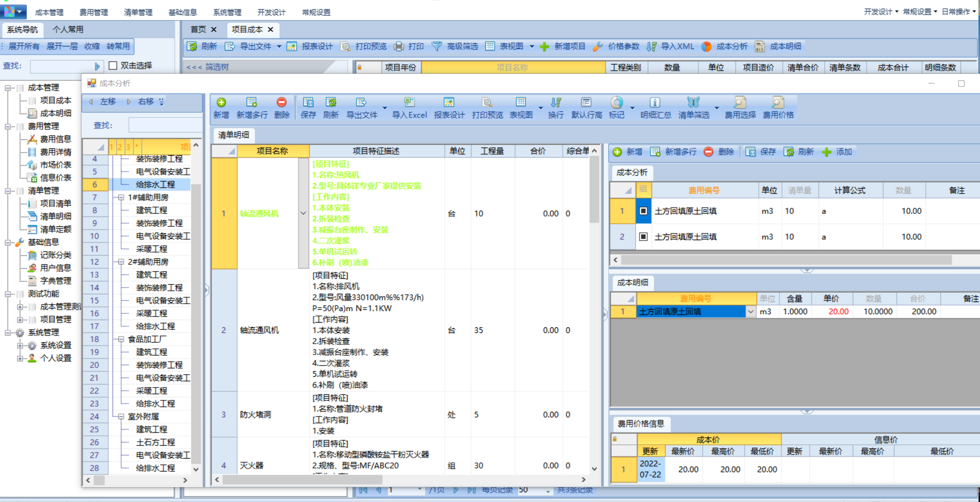Click the 左移 button
Image resolution: width=980 pixels, height=502 pixels.
103,102
